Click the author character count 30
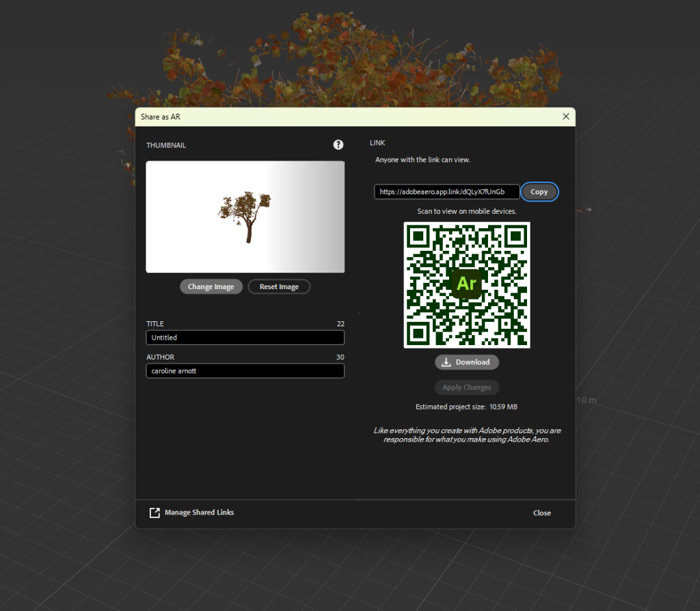Image resolution: width=700 pixels, height=611 pixels. (x=340, y=357)
